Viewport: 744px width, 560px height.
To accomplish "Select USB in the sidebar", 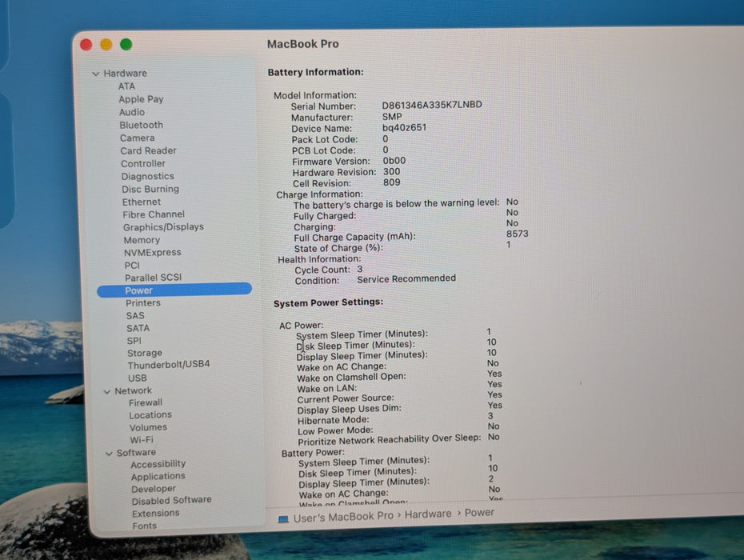I will tap(138, 378).
